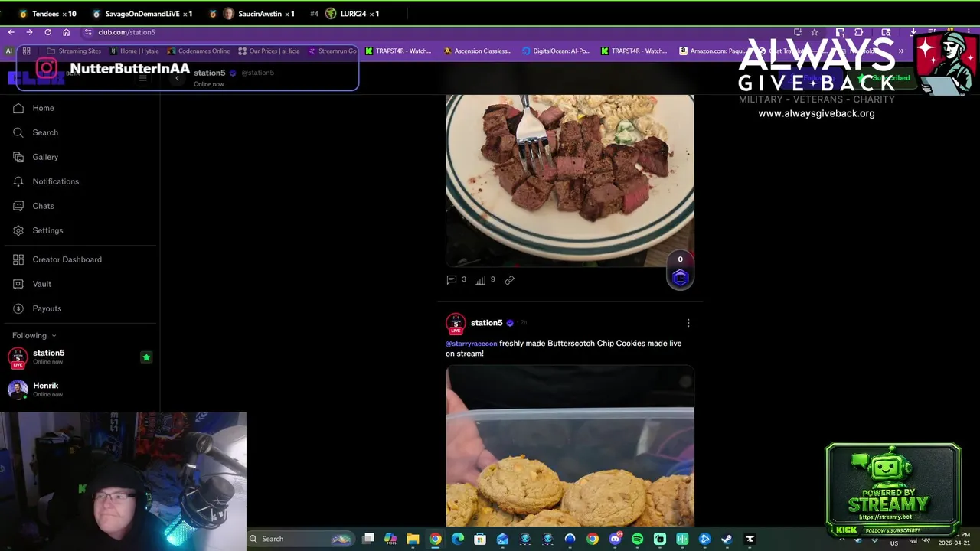
Task: Open Notifications in the sidebar
Action: pos(46,181)
